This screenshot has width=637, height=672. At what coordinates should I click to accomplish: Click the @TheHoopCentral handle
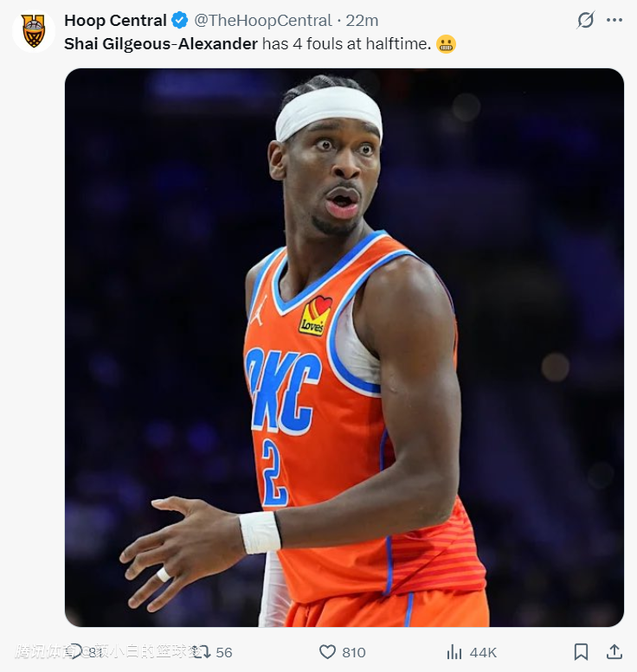tap(262, 20)
